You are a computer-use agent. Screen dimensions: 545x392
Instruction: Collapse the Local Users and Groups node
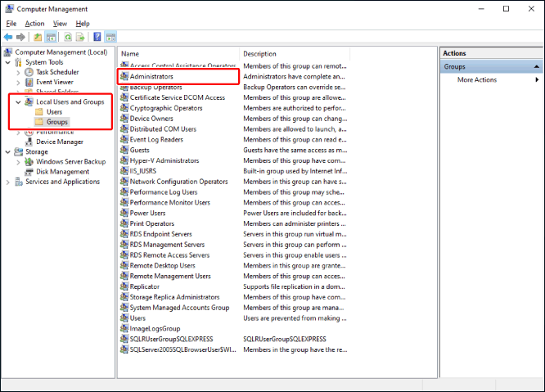[18, 102]
